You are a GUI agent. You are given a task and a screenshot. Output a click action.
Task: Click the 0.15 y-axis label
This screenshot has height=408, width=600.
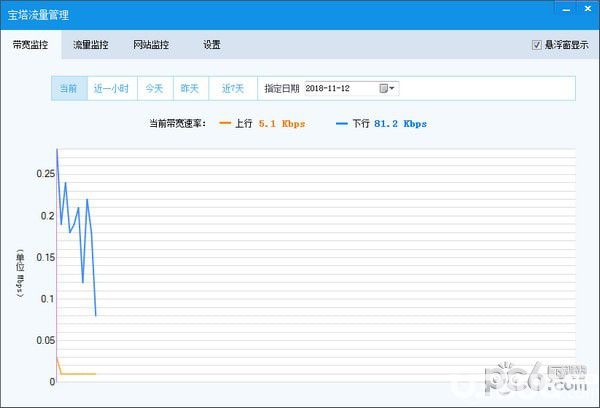[46, 257]
